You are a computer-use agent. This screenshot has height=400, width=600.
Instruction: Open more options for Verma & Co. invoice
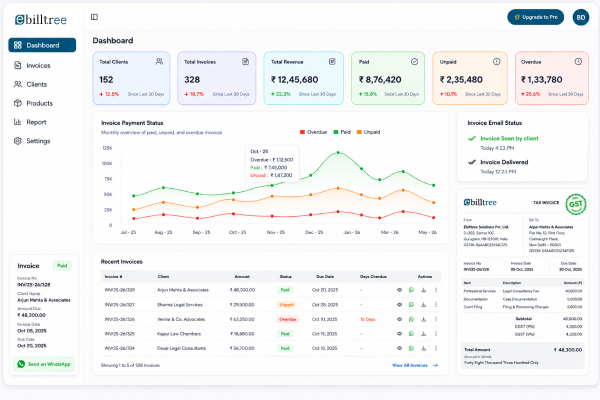pyautogui.click(x=436, y=319)
